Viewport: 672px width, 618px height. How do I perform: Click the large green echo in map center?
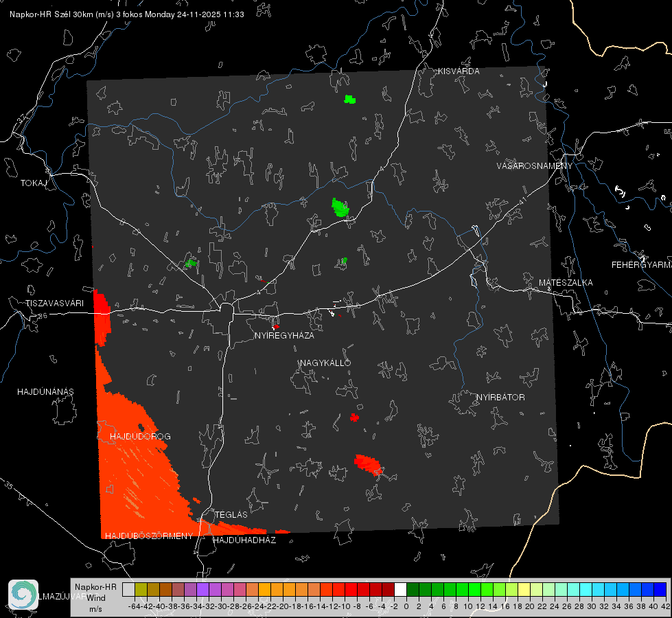[x=340, y=207]
